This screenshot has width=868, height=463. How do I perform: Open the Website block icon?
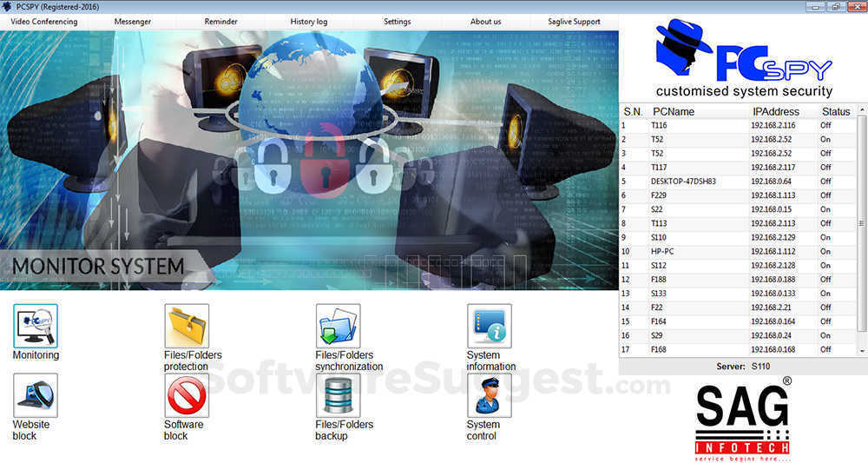pos(36,395)
